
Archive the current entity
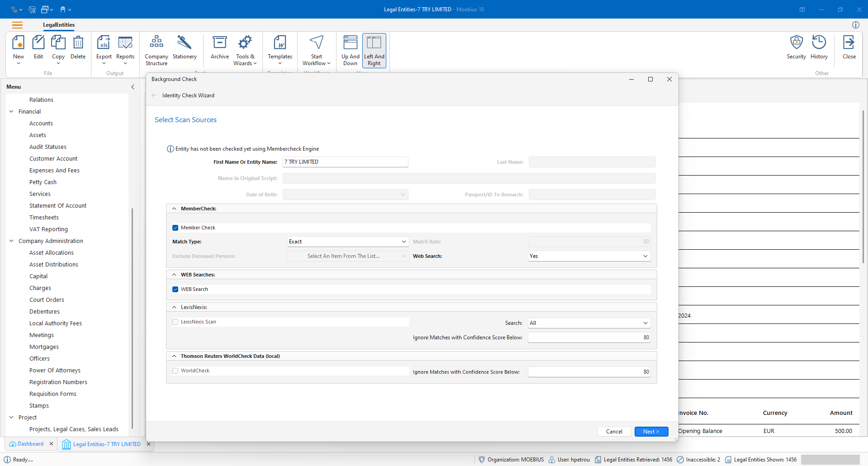pos(219,48)
